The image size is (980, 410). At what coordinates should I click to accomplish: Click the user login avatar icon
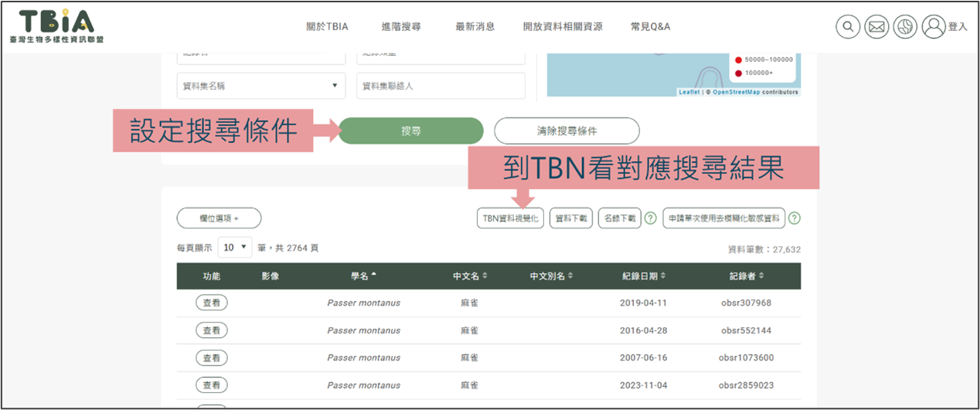click(934, 27)
